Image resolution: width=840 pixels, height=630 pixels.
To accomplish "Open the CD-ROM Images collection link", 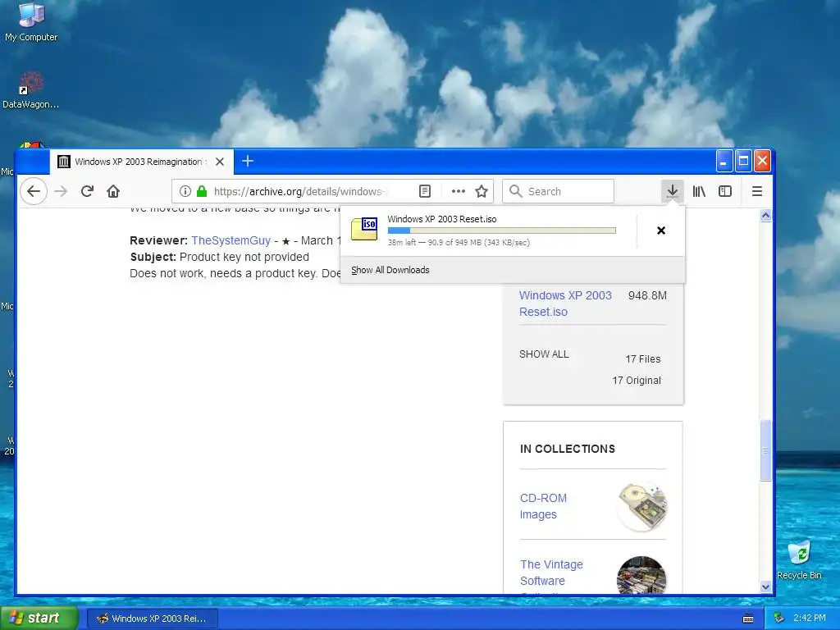I will point(543,505).
